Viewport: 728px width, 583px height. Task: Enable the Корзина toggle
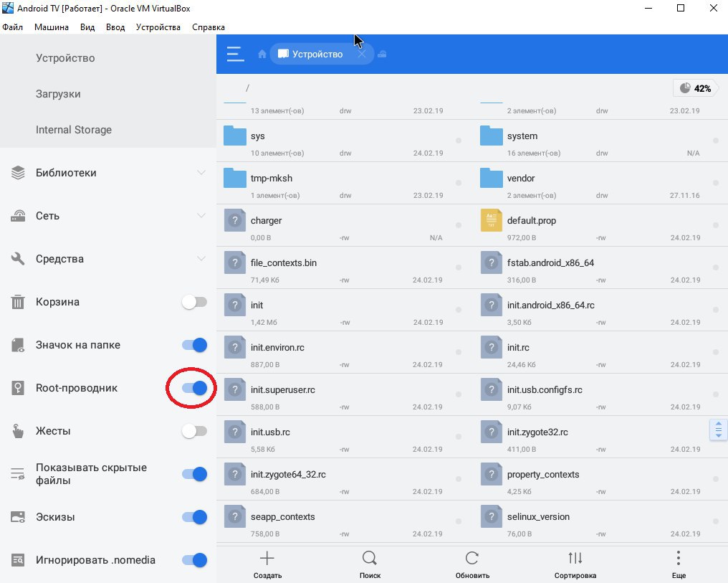point(194,302)
